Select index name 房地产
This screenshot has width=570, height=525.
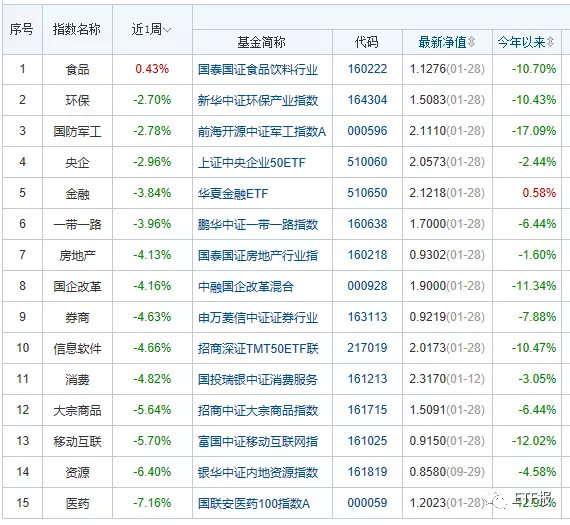(x=77, y=255)
